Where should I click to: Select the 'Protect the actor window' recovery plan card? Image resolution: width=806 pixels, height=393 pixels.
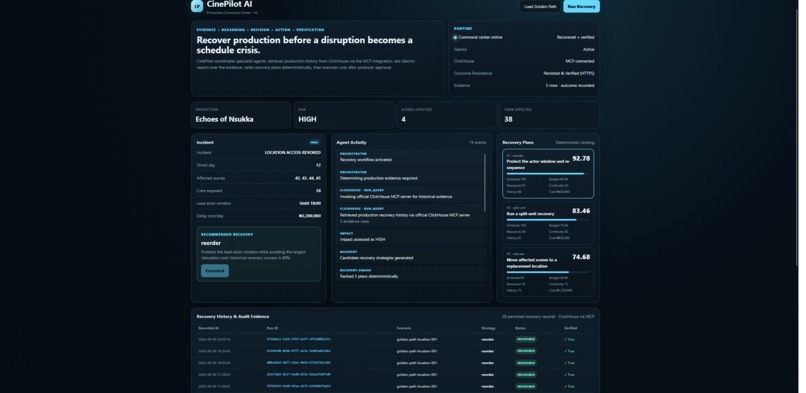[x=548, y=174]
